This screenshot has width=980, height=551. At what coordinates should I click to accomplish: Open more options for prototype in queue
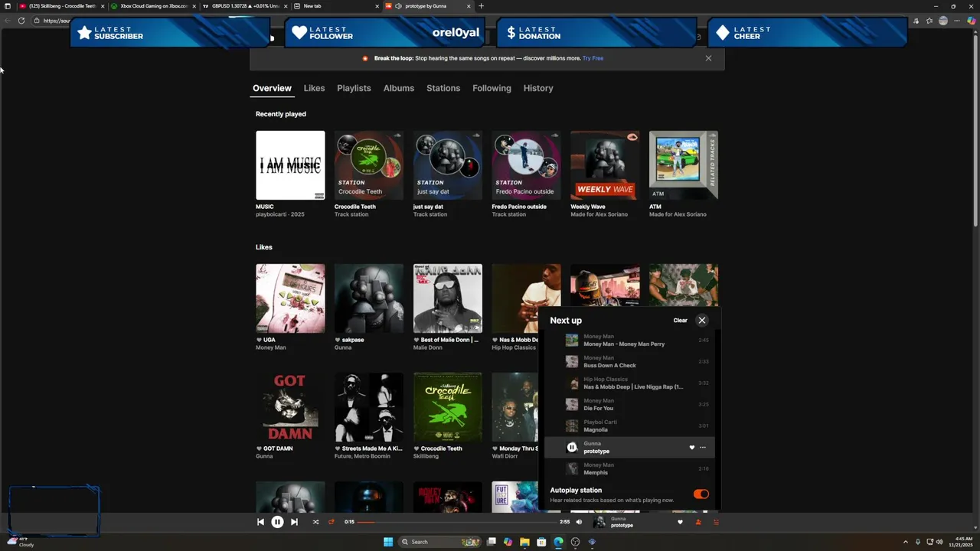703,448
